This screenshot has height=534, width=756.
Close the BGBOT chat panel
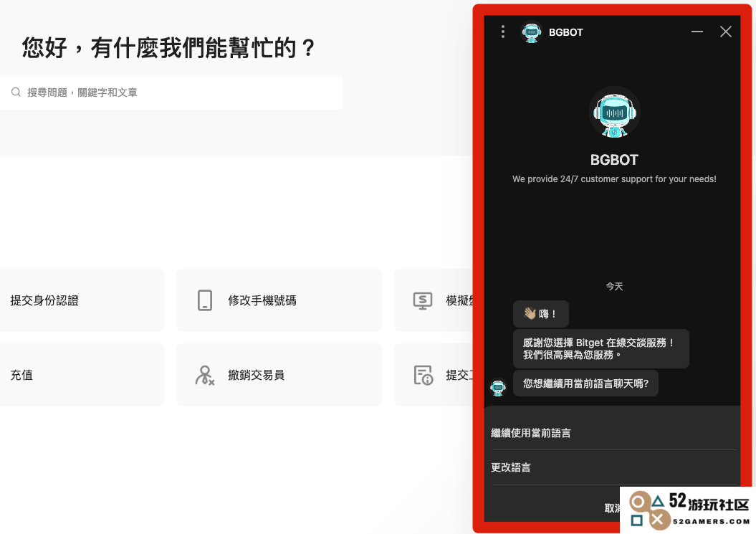coord(726,32)
